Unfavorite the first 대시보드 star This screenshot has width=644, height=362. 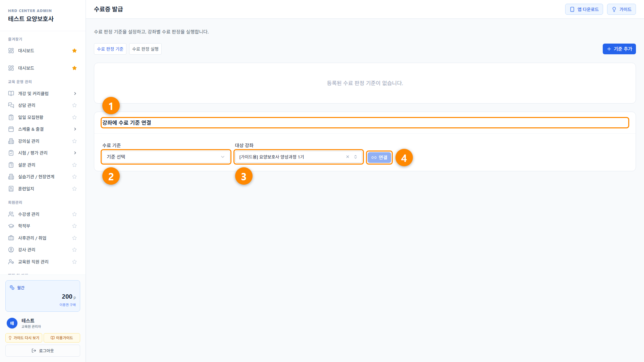click(x=74, y=51)
